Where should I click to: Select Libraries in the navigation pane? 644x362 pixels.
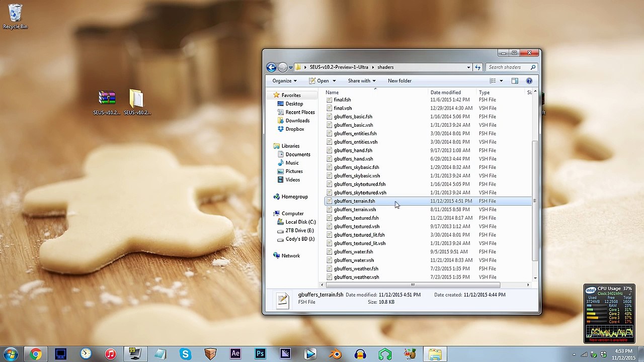290,146
